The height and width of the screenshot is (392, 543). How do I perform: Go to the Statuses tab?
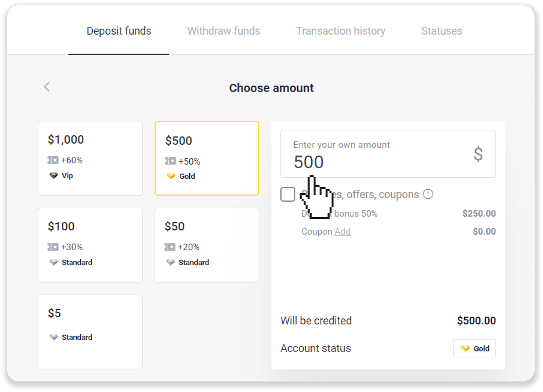coord(442,31)
